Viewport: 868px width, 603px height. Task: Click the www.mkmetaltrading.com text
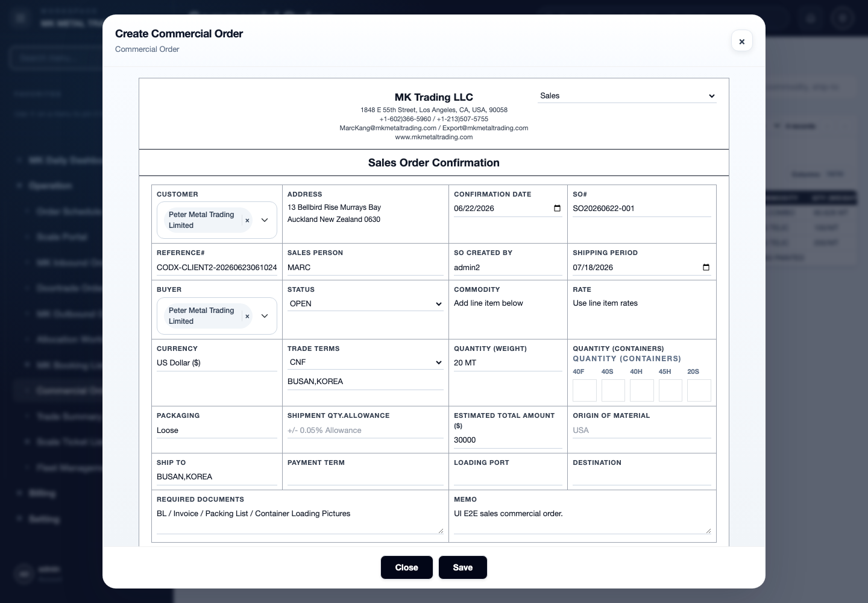coord(434,137)
